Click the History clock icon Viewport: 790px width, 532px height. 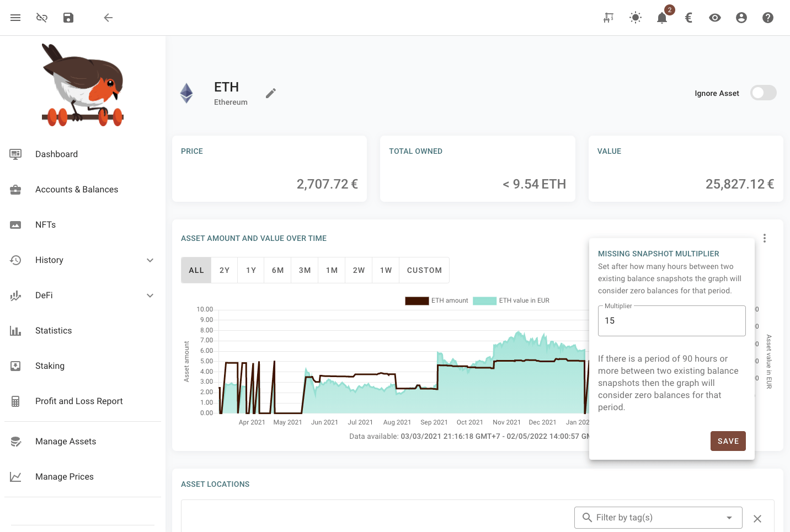click(15, 260)
